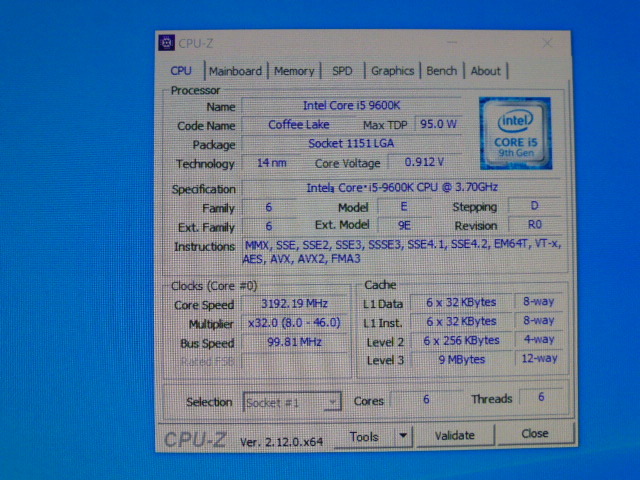Image resolution: width=640 pixels, height=480 pixels.
Task: Click the Family value 6
Action: pyautogui.click(x=269, y=207)
